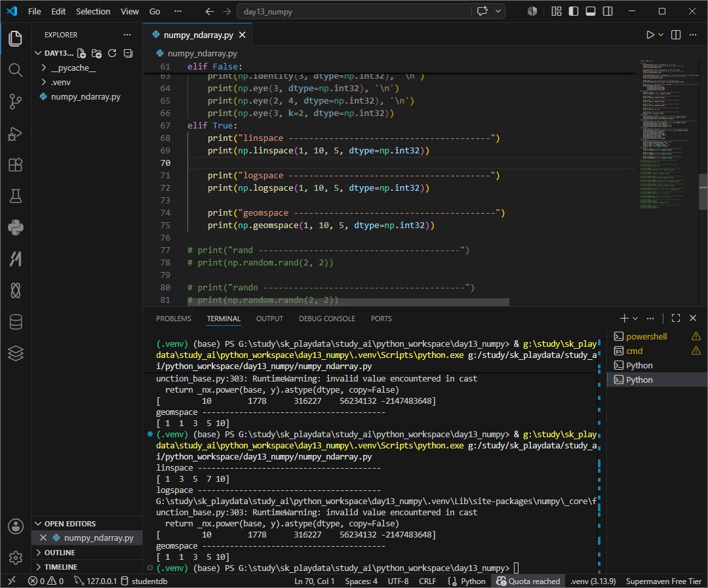Split the editor right
This screenshot has width=708, height=588.
676,35
